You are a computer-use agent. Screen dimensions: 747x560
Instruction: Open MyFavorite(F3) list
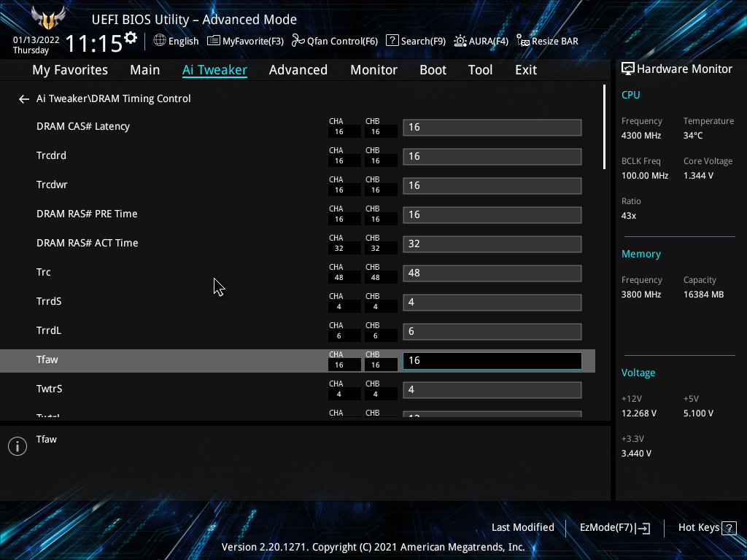[245, 41]
